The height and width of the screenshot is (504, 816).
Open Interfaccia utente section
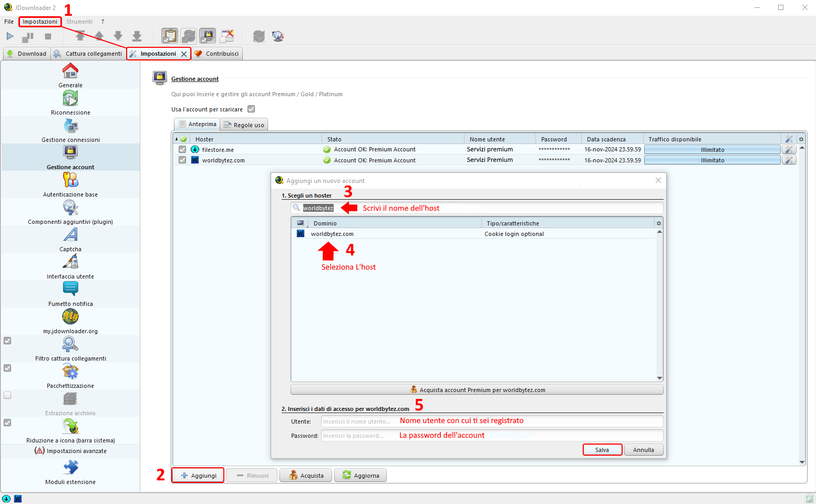70,266
